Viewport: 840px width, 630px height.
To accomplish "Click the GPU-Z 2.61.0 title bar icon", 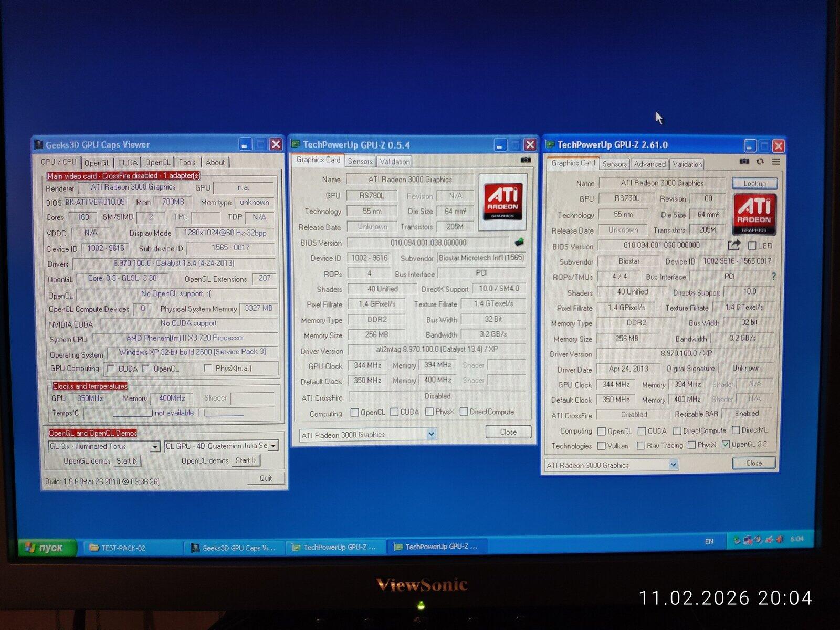I will pos(550,144).
